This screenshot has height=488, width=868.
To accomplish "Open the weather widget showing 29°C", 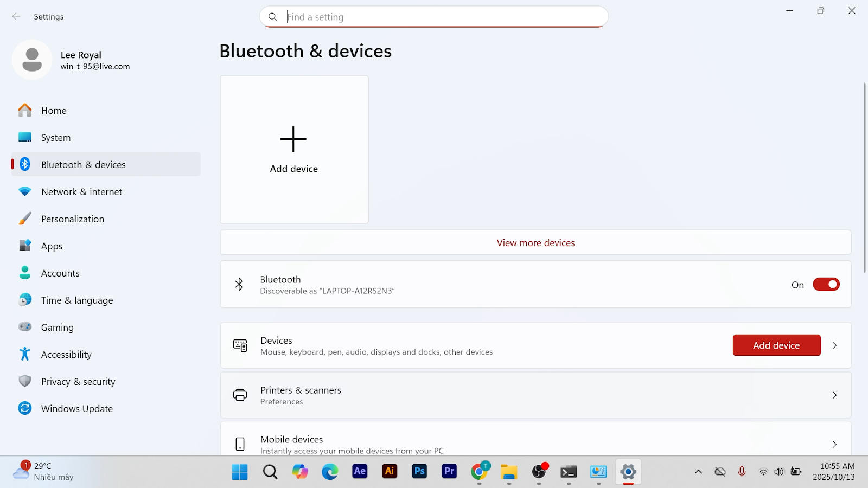I will coord(43,472).
